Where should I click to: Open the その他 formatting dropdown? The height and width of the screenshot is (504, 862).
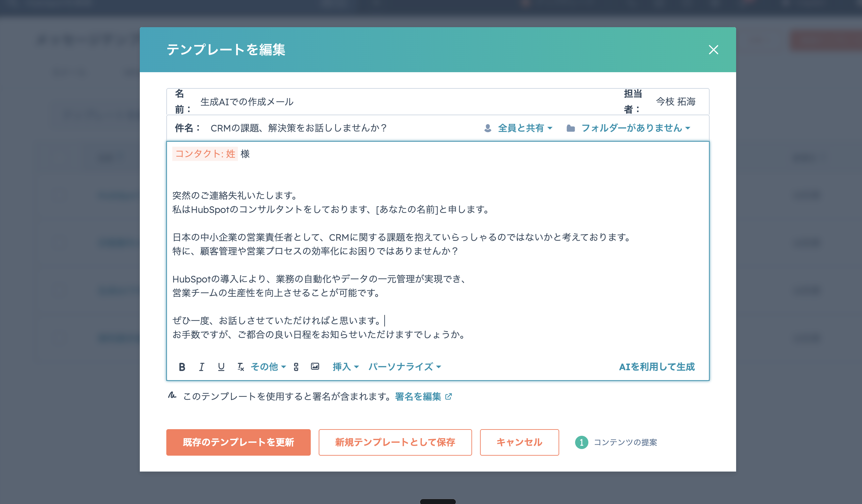coord(268,367)
